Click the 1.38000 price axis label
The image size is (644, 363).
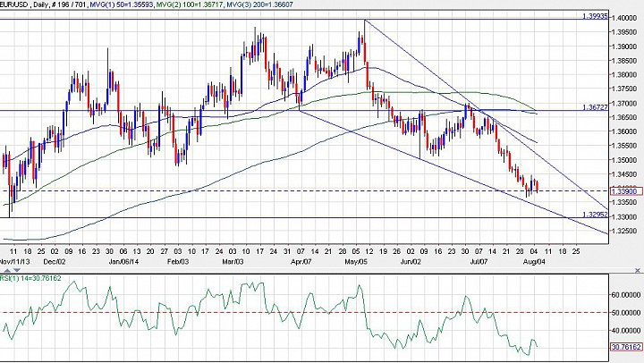(625, 75)
